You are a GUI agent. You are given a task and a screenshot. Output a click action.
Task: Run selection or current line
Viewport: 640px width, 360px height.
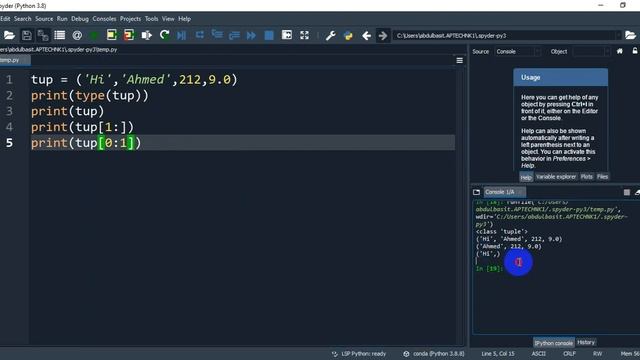point(147,36)
